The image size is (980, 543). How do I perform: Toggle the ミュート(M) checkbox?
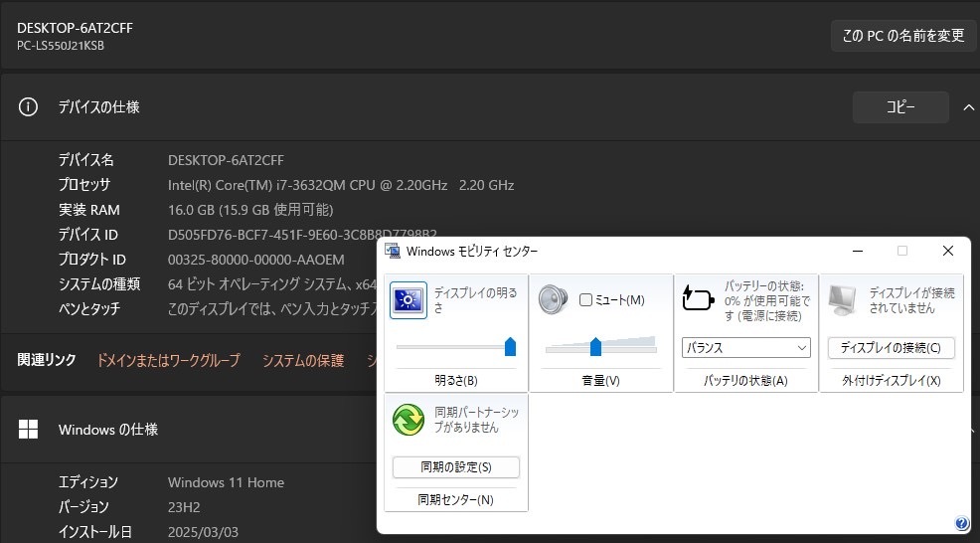coord(585,300)
